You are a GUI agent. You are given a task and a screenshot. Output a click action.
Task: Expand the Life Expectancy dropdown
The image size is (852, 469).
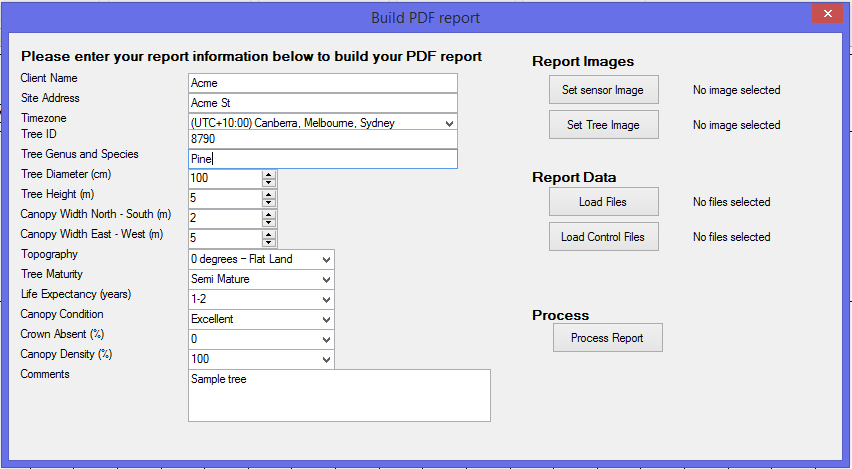pyautogui.click(x=326, y=299)
